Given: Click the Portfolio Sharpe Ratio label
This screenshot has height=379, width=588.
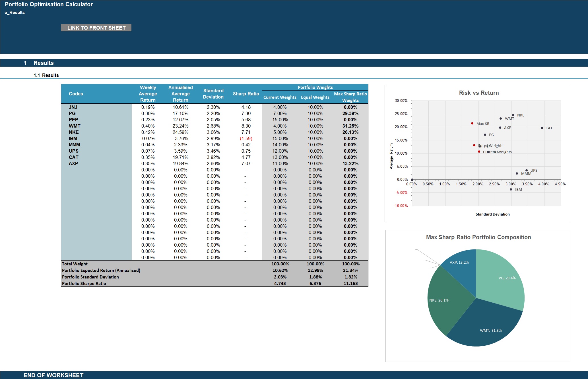Looking at the screenshot, I should click(x=84, y=284).
